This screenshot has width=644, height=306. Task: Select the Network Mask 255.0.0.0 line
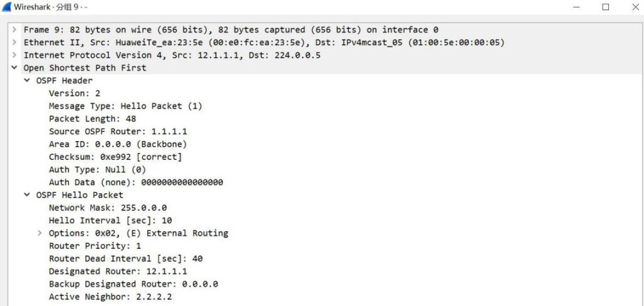[108, 208]
